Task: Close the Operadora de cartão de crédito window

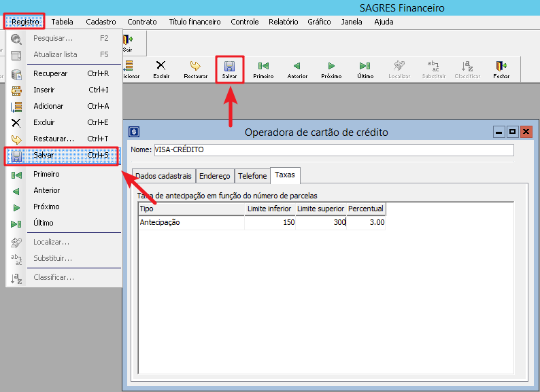Action: point(526,132)
